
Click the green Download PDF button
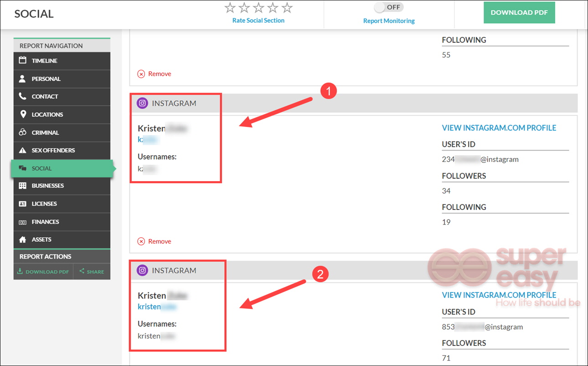(x=519, y=13)
